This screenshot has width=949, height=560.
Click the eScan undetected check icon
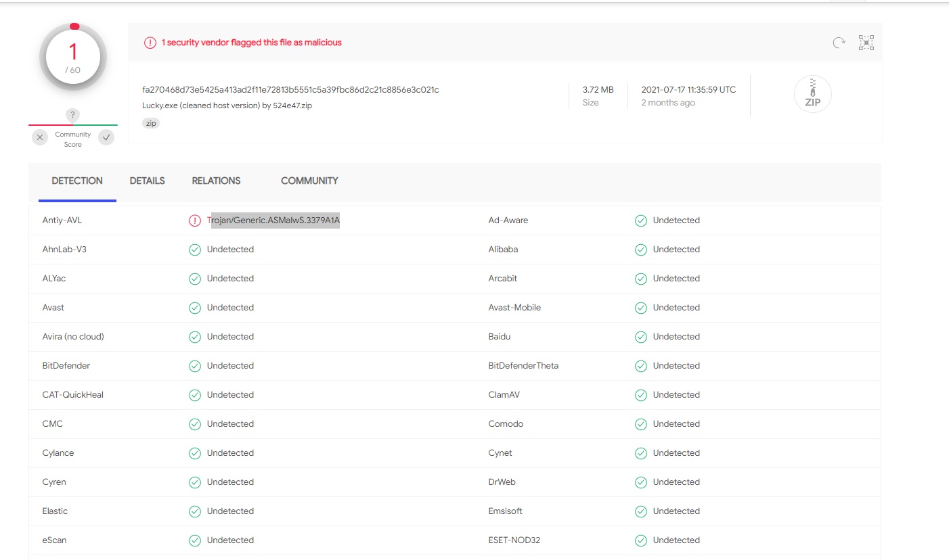tap(195, 540)
